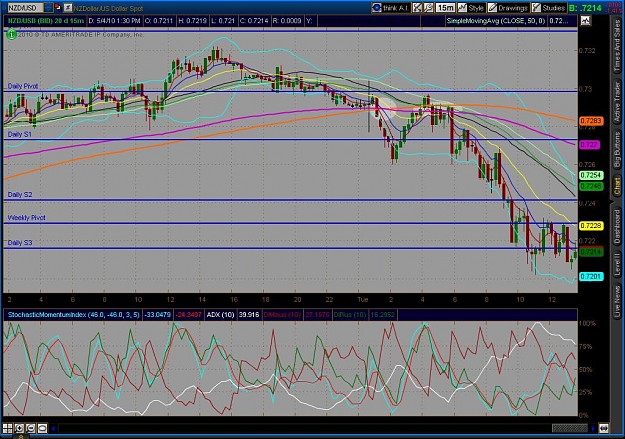Open the Live News side tab
Viewport: 625px width, 439px height.
click(617, 300)
